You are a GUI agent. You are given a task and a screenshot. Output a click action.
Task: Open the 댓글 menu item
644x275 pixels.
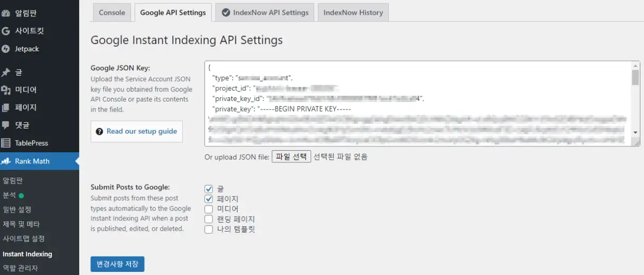[40, 125]
